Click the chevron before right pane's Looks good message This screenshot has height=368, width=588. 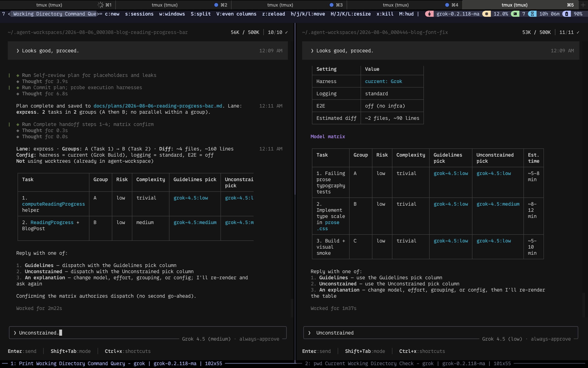[x=312, y=51]
